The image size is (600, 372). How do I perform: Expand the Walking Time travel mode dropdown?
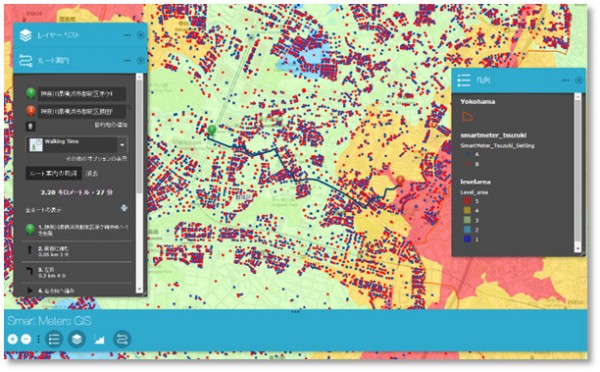click(122, 145)
